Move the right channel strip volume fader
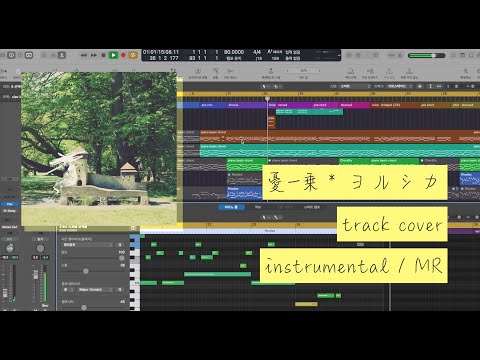Screen dimensions: 480x360 pyautogui.click(x=35, y=275)
